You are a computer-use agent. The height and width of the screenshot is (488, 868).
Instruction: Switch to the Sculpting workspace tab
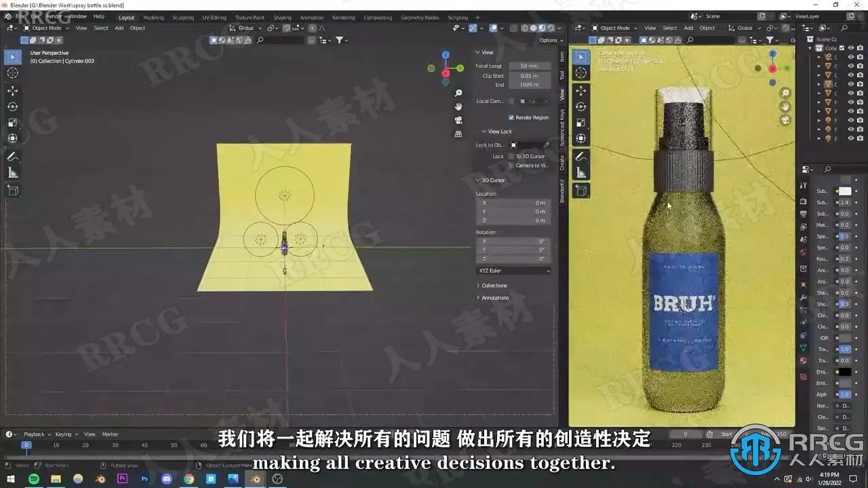point(183,18)
